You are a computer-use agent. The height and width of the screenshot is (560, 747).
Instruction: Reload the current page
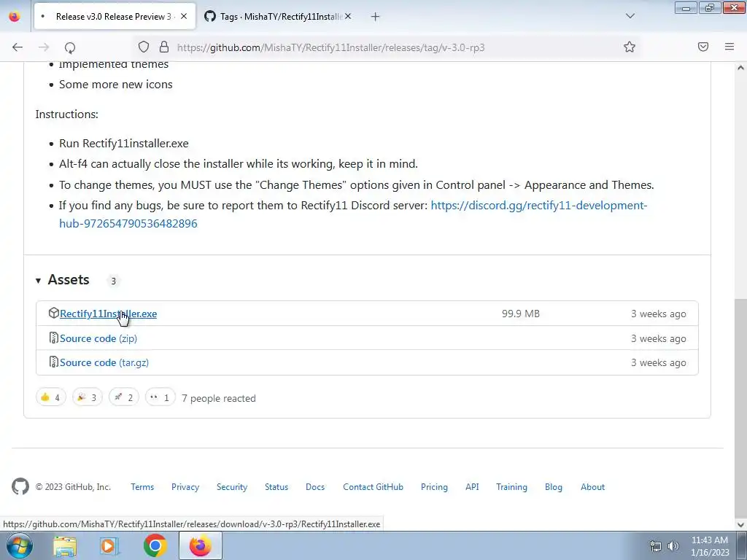pyautogui.click(x=70, y=47)
